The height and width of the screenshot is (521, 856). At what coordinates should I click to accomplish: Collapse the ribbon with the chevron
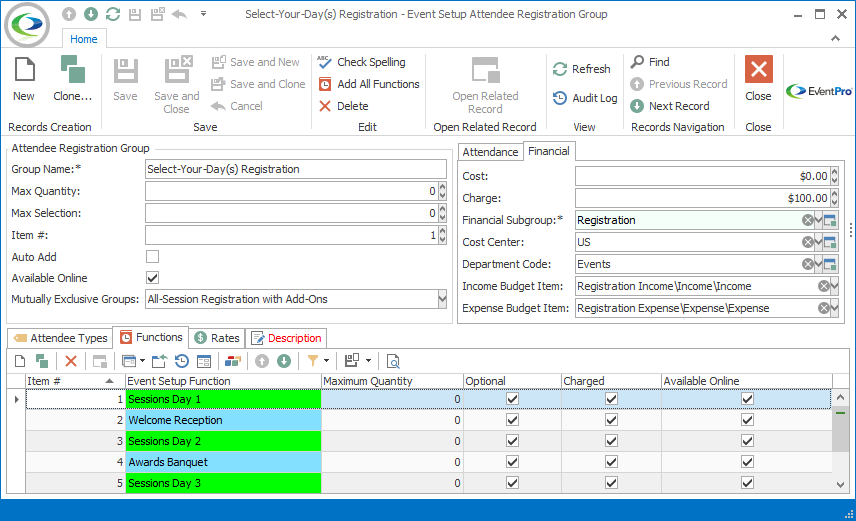[835, 38]
